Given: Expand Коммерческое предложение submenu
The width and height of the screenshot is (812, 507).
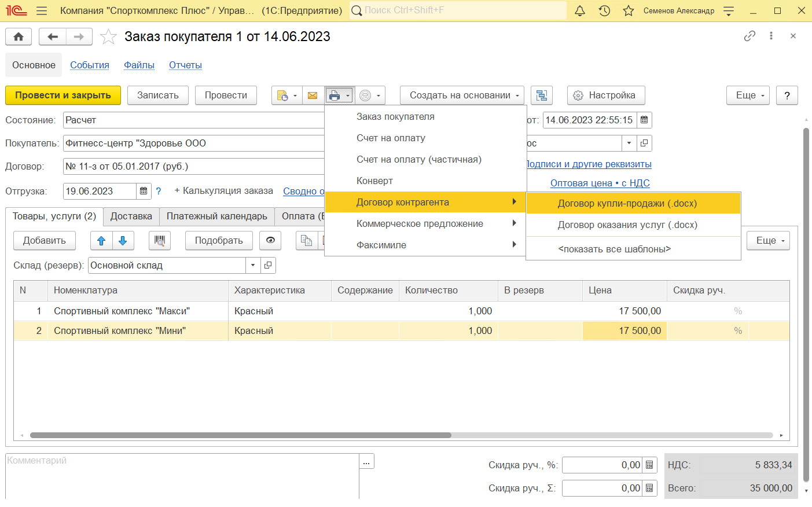Looking at the screenshot, I should [x=426, y=224].
